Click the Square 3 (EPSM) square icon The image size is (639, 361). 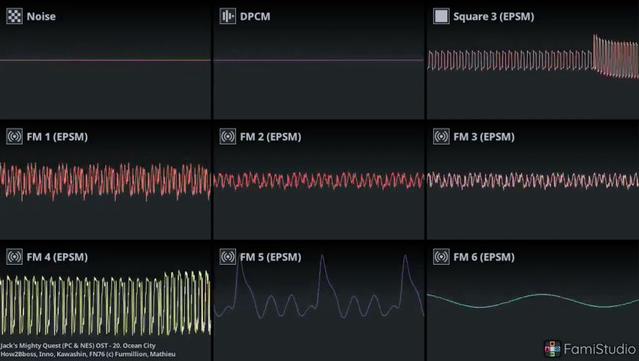tap(441, 16)
